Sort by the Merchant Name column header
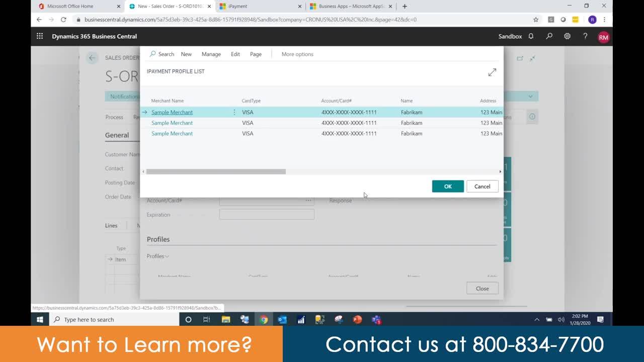This screenshot has width=644, height=362. pyautogui.click(x=168, y=101)
